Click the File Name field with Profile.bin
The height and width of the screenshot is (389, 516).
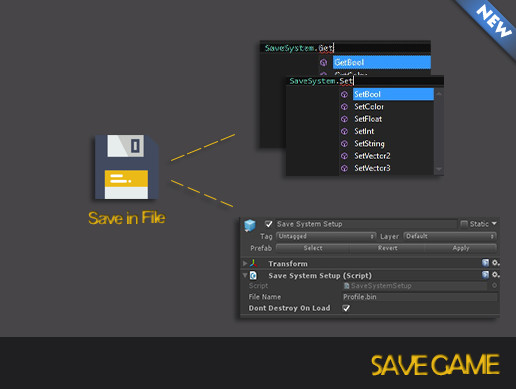click(420, 297)
